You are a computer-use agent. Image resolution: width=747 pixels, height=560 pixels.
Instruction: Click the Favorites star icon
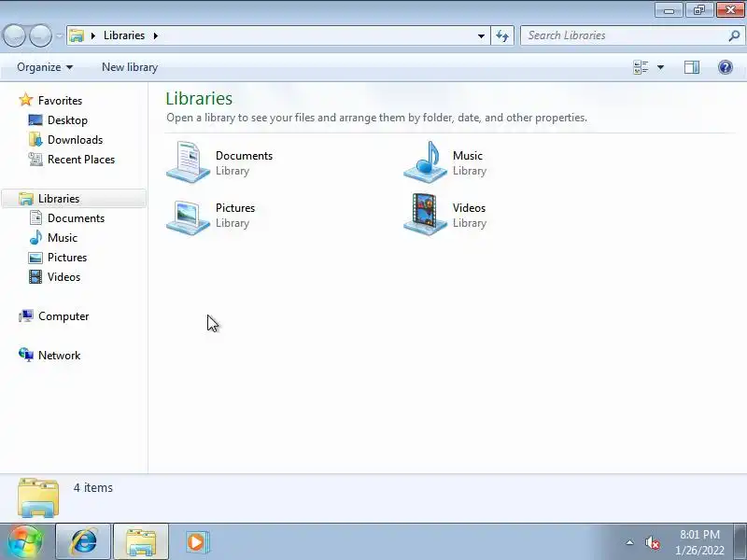click(26, 100)
